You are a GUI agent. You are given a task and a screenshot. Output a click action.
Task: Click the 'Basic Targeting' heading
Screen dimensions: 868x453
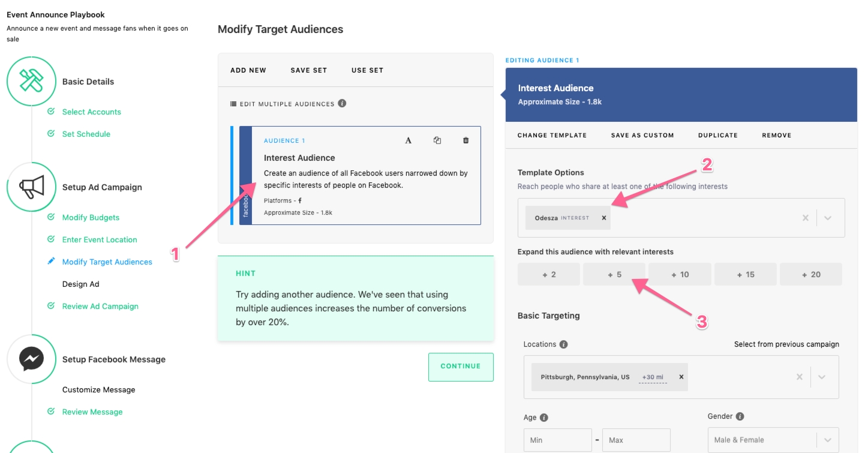pos(549,316)
